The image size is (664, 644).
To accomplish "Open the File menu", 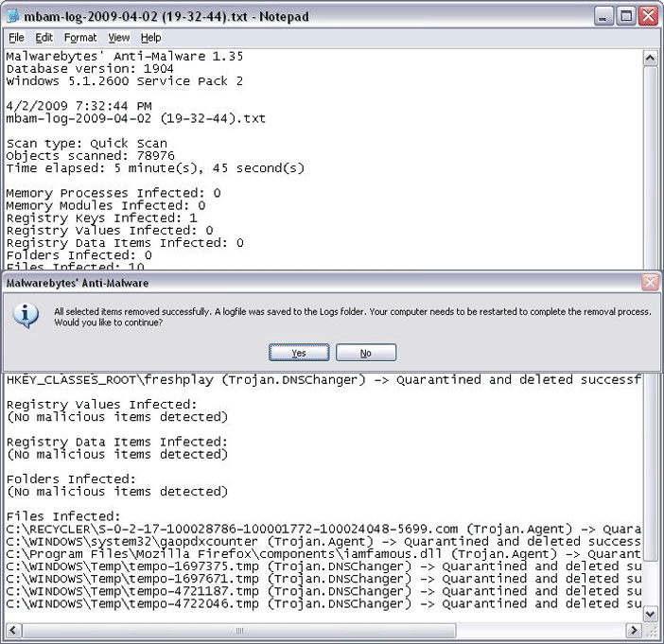I will (16, 38).
